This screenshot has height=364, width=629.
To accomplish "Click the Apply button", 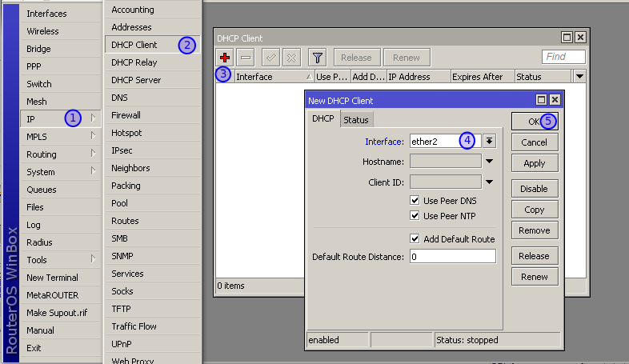I will 534,163.
